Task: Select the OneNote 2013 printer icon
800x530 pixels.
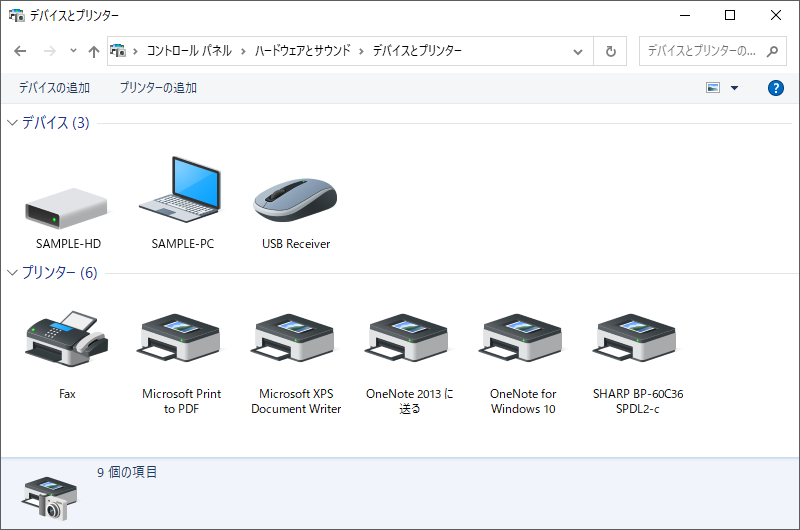Action: pos(409,338)
